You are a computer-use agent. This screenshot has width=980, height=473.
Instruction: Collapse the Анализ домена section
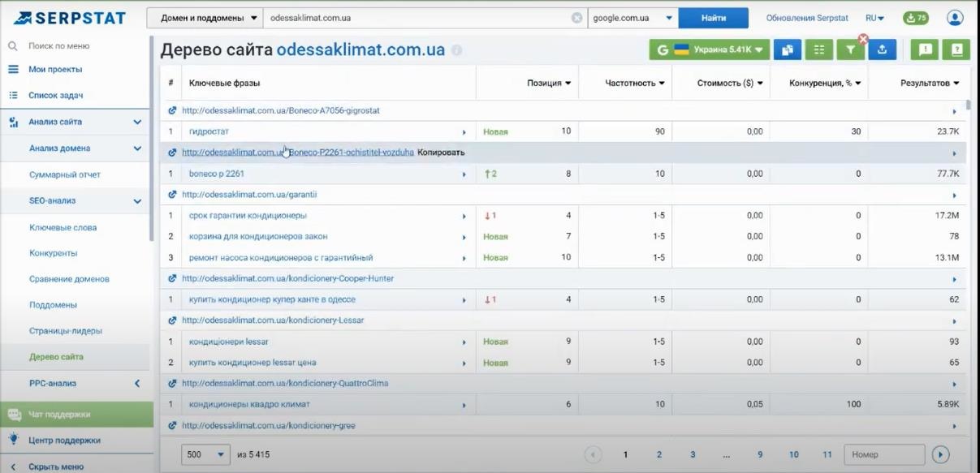tap(137, 148)
